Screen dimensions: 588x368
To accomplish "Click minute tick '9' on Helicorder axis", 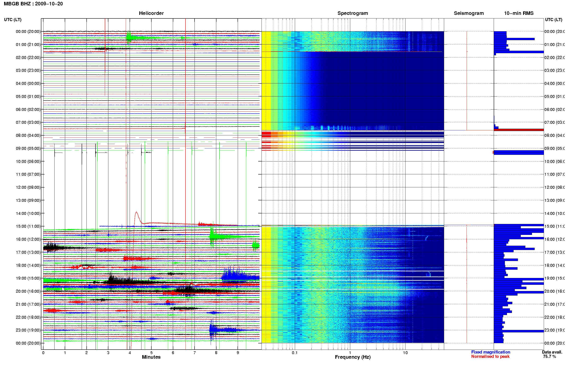I will [x=238, y=353].
